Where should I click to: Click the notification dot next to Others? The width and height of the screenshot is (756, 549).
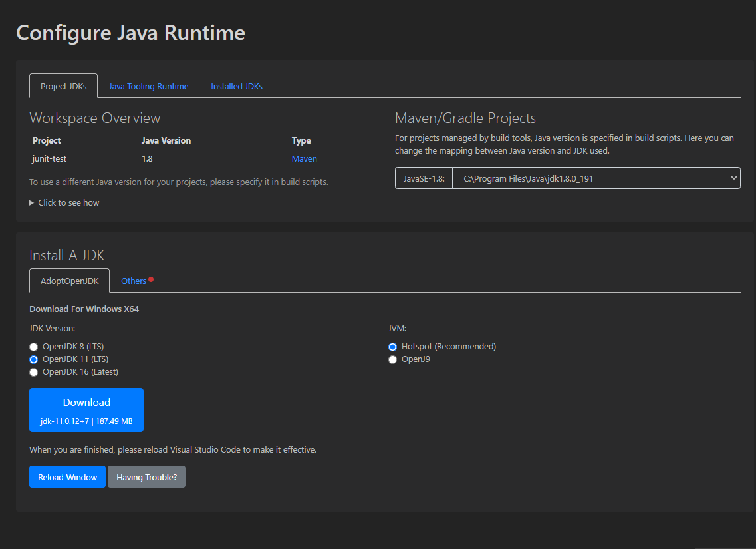tap(150, 277)
